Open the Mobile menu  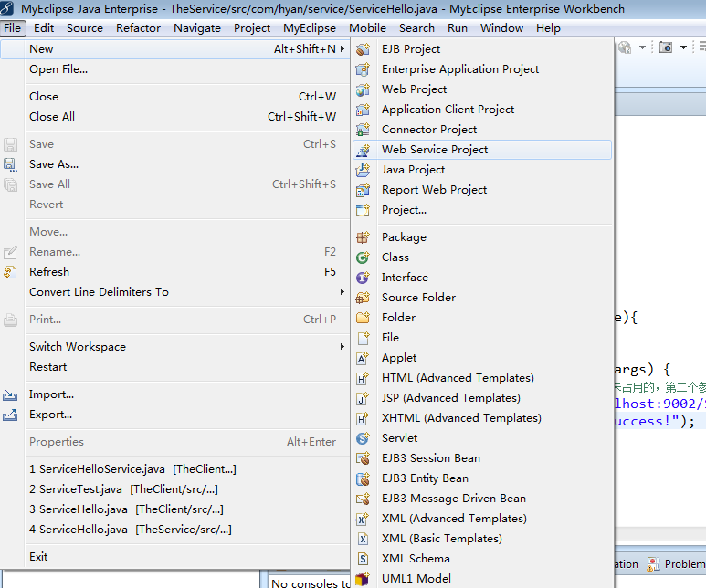coord(367,28)
